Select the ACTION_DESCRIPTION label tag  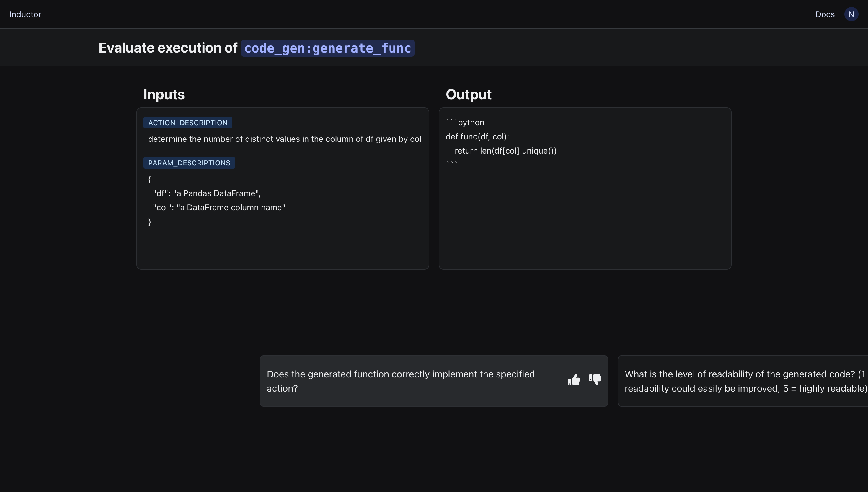tap(188, 123)
